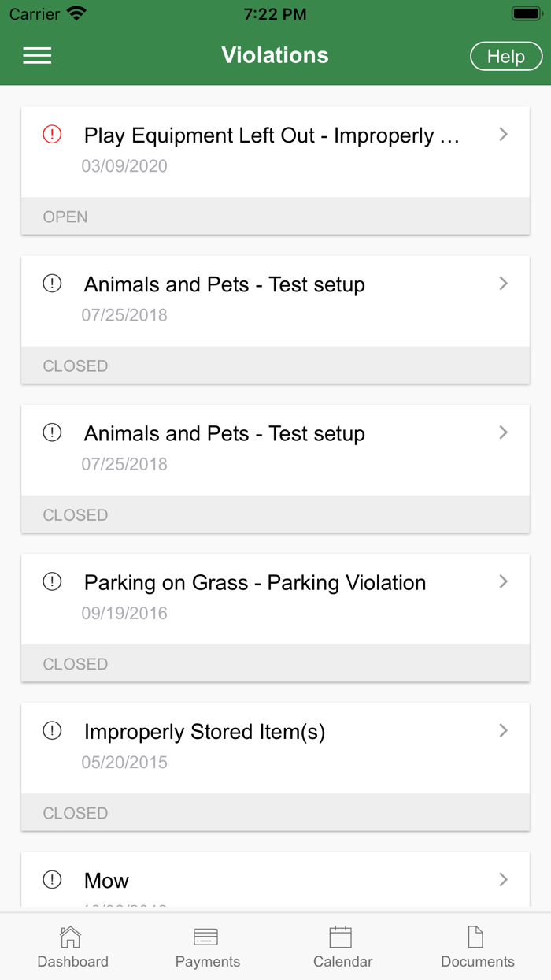551x980 pixels.
Task: Click alert icon next to Mow
Action: pyautogui.click(x=52, y=880)
